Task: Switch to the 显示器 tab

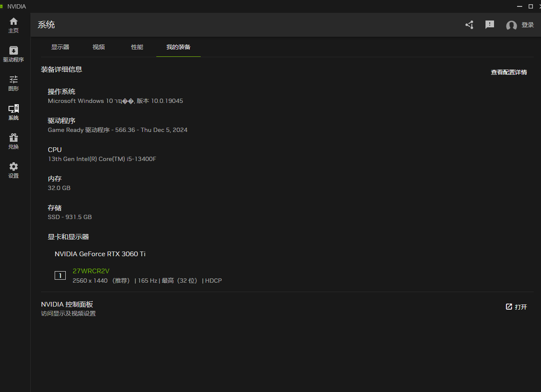Action: (x=60, y=47)
